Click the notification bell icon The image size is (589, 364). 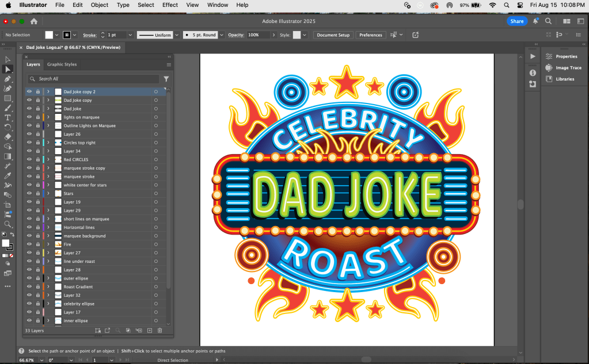(x=535, y=21)
